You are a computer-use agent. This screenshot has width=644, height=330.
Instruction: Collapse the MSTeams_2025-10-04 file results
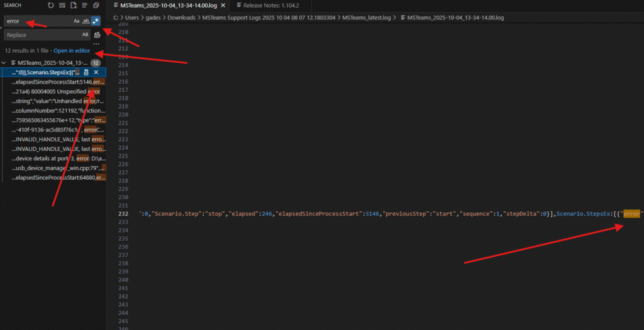coord(5,63)
